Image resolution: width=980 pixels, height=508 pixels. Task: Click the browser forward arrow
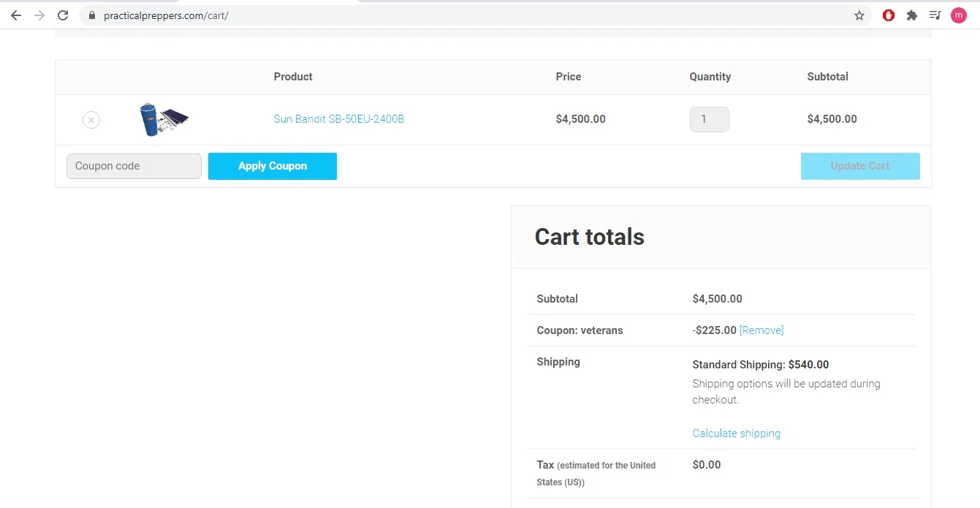[x=39, y=15]
